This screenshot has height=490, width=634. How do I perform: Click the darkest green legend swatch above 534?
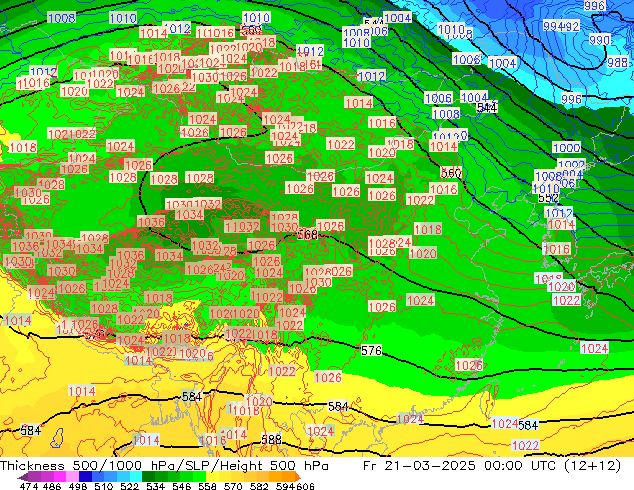tap(148, 477)
